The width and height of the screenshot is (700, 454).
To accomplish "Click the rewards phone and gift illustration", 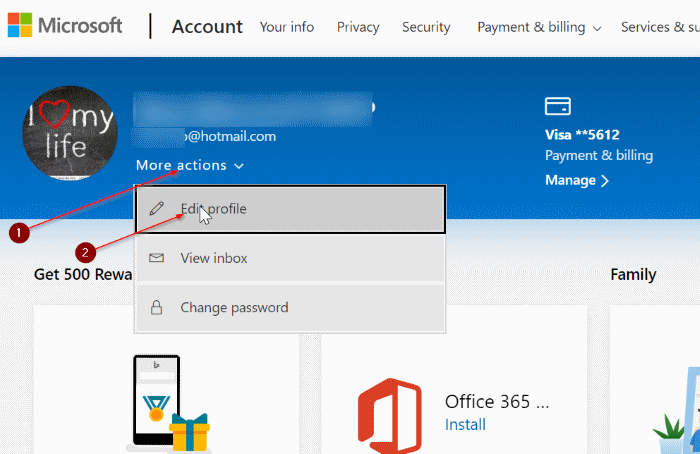I will click(168, 404).
